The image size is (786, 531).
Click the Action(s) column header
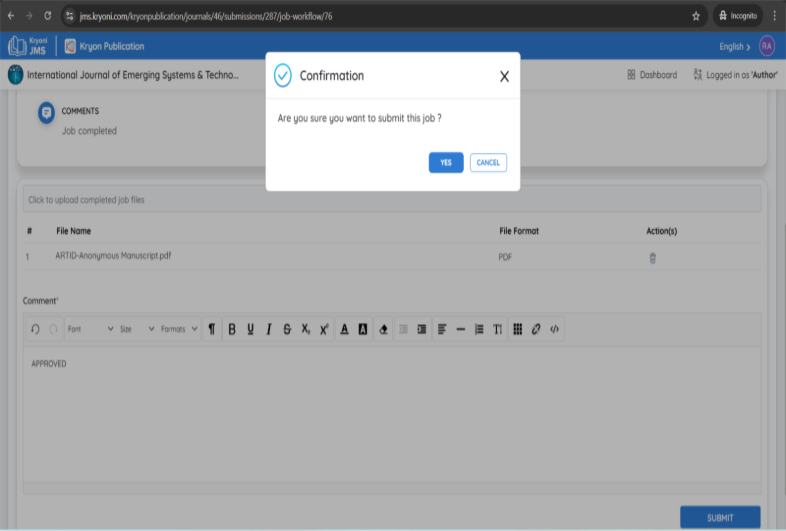click(662, 231)
